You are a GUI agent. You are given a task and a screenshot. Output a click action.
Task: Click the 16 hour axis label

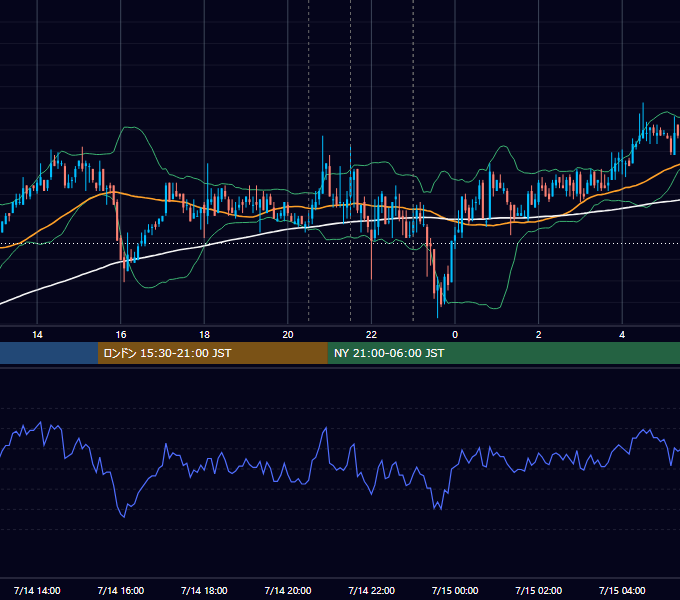pyautogui.click(x=121, y=335)
